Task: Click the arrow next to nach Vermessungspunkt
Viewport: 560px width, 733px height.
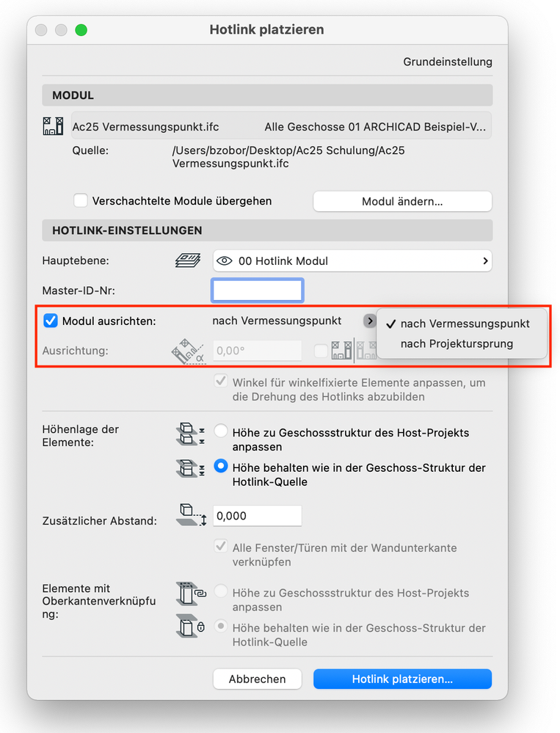Action: coord(369,321)
